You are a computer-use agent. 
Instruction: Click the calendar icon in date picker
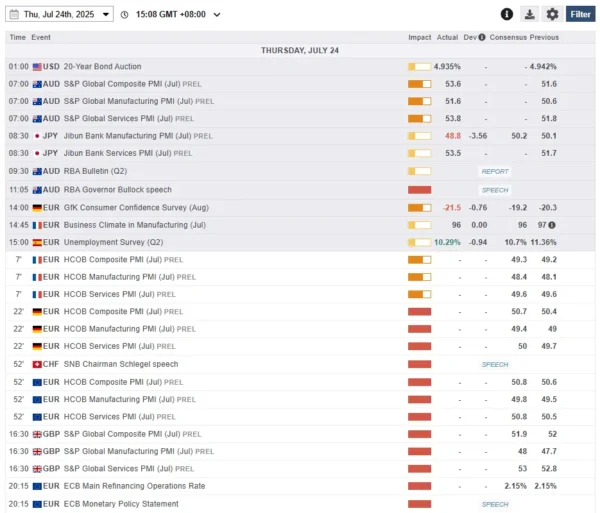pos(14,14)
